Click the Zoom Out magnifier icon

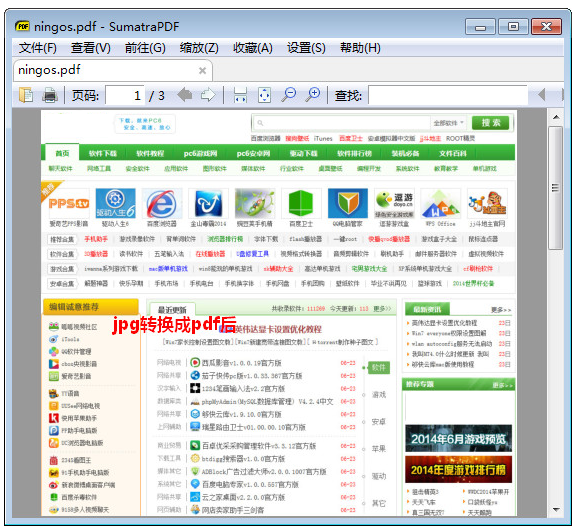pos(288,95)
